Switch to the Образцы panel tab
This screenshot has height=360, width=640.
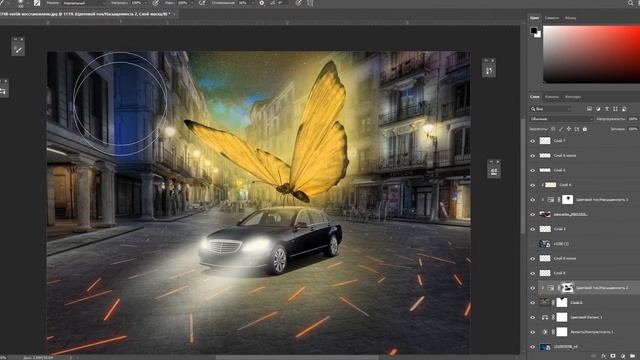(551, 18)
